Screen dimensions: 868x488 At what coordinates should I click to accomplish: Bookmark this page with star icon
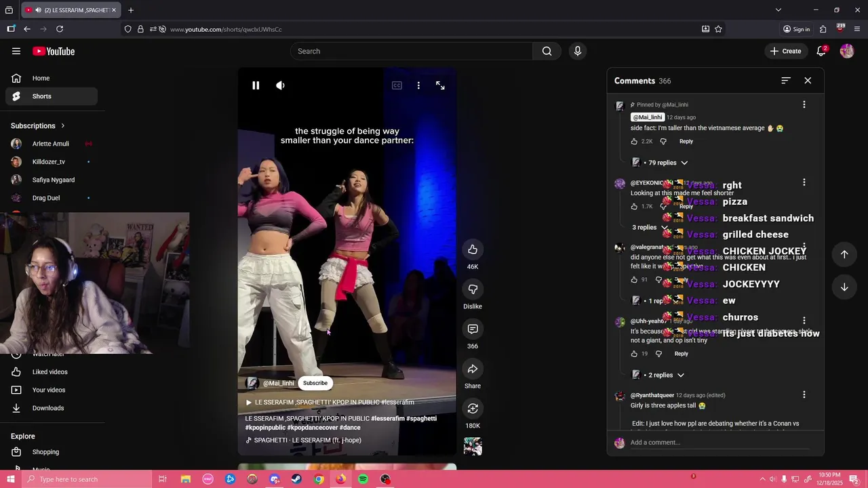718,29
